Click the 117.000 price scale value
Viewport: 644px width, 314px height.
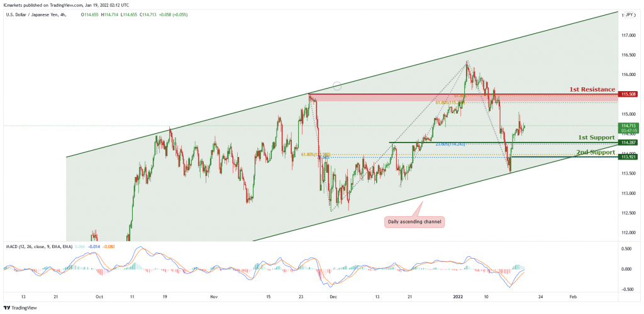(628, 35)
